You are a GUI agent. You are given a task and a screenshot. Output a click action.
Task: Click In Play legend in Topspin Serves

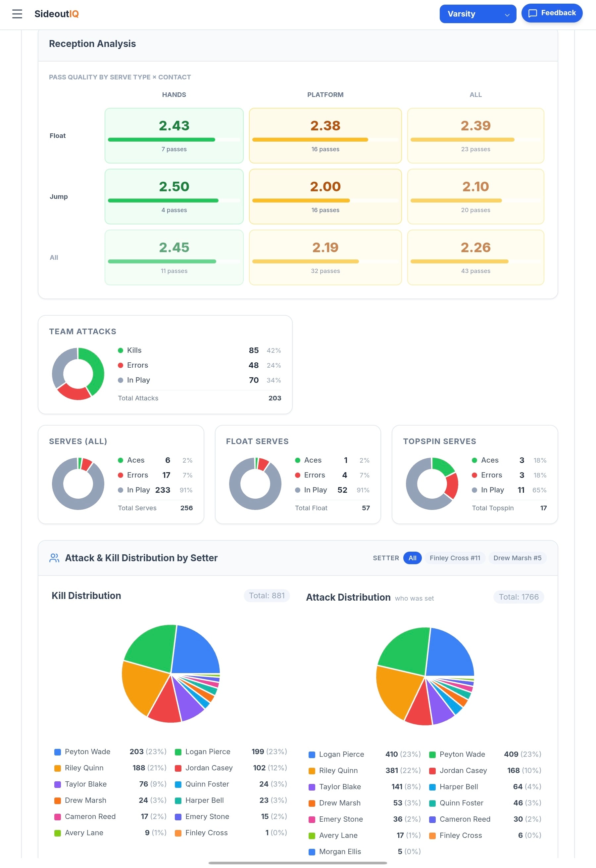(509, 490)
